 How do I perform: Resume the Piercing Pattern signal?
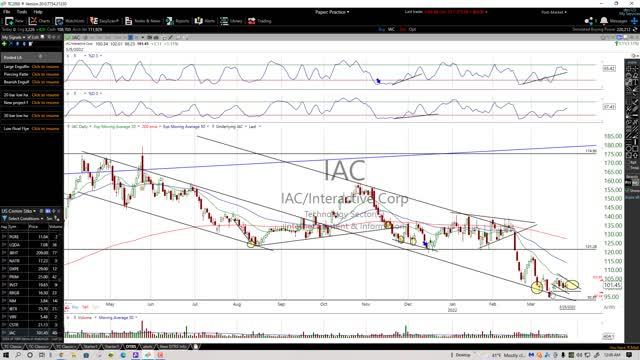[45, 74]
